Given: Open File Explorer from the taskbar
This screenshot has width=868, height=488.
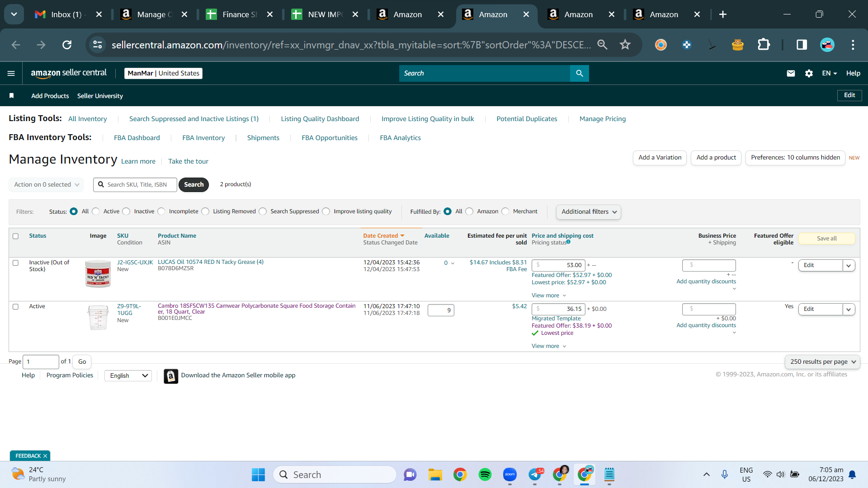Looking at the screenshot, I should click(x=435, y=474).
